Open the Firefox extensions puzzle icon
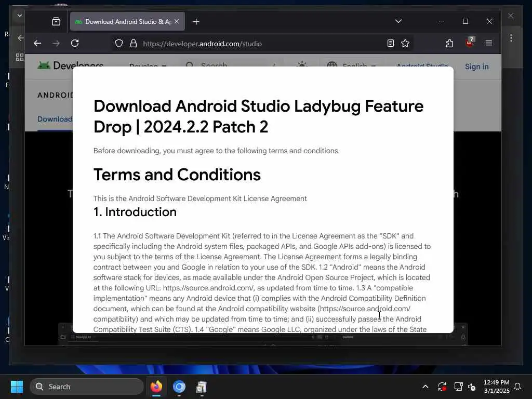Image resolution: width=532 pixels, height=399 pixels. pos(449,43)
